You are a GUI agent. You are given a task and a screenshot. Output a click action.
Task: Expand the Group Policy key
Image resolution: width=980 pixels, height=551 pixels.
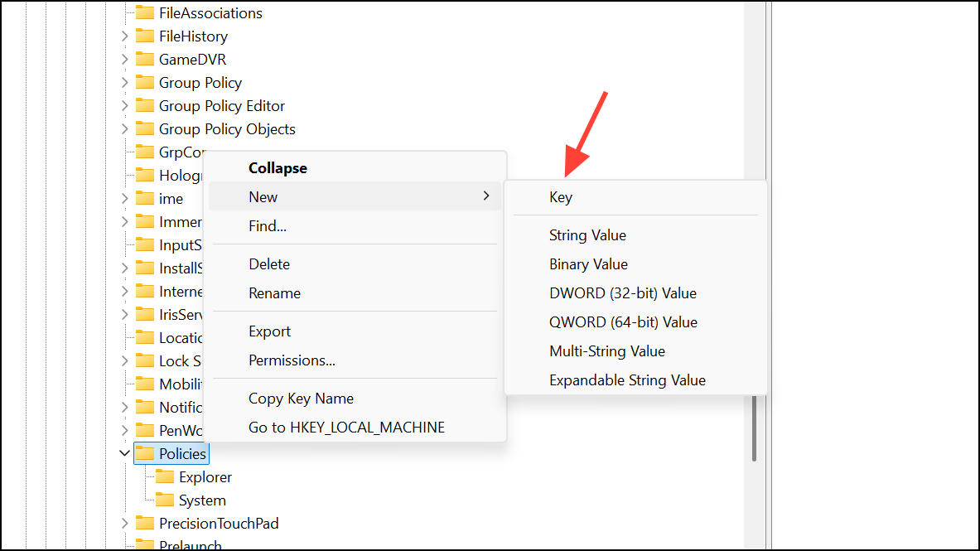(x=124, y=82)
